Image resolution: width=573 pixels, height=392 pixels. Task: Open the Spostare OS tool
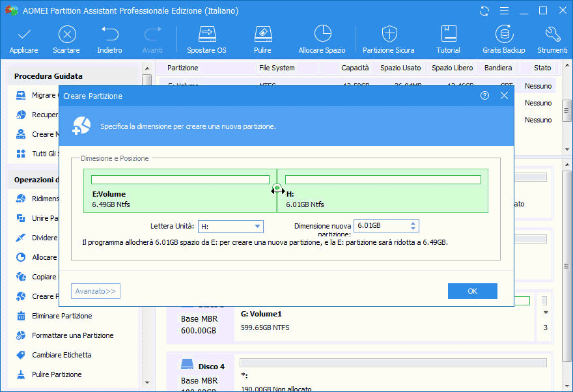(207, 34)
